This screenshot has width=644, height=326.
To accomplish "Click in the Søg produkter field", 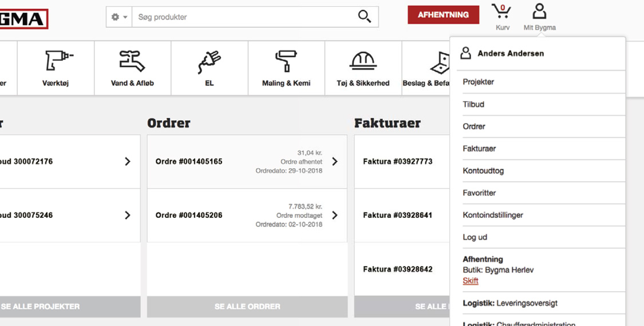I will click(x=243, y=17).
